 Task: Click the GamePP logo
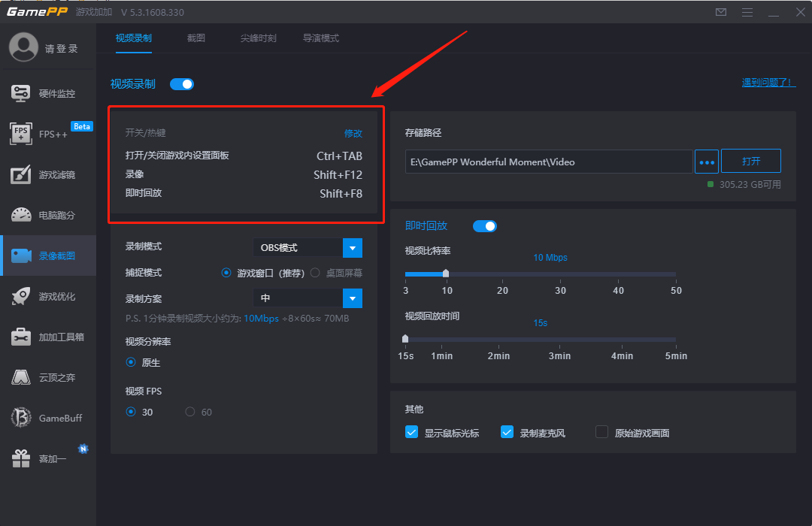pyautogui.click(x=37, y=11)
